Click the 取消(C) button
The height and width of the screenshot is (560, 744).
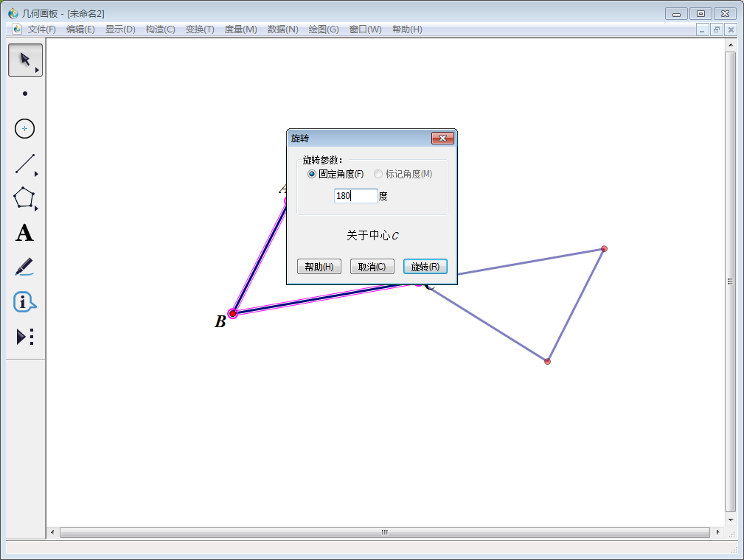click(372, 267)
